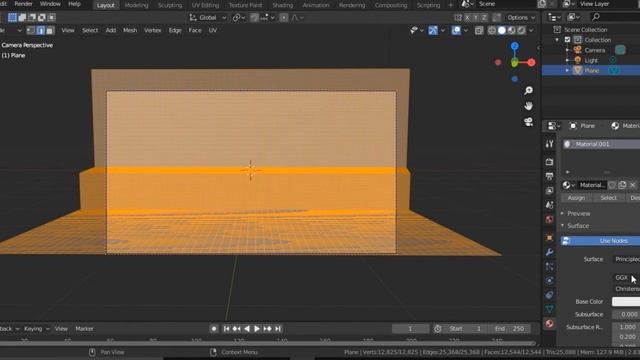Switch to the Modeling workspace tab
Viewport: 640px width, 360px height.
(x=136, y=5)
